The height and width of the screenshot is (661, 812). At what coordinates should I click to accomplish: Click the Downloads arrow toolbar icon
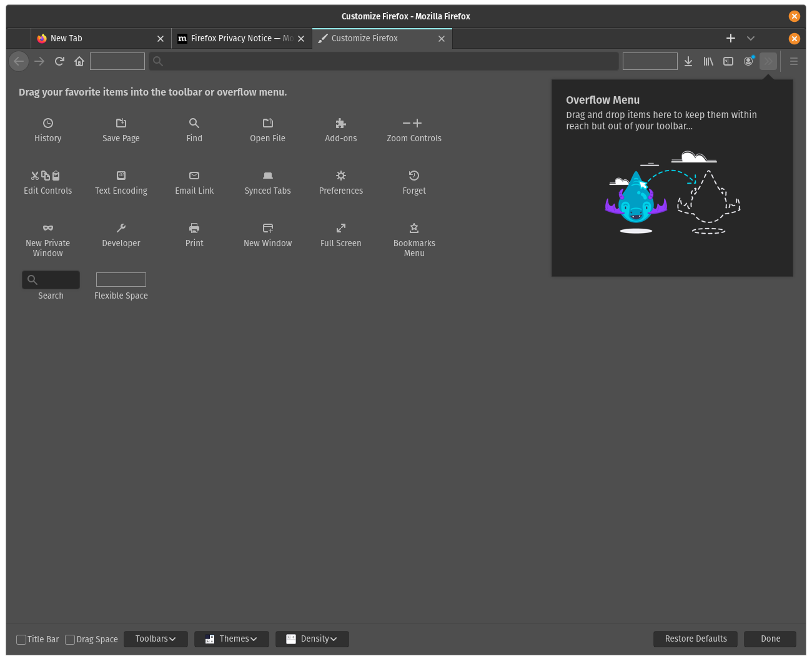[688, 61]
